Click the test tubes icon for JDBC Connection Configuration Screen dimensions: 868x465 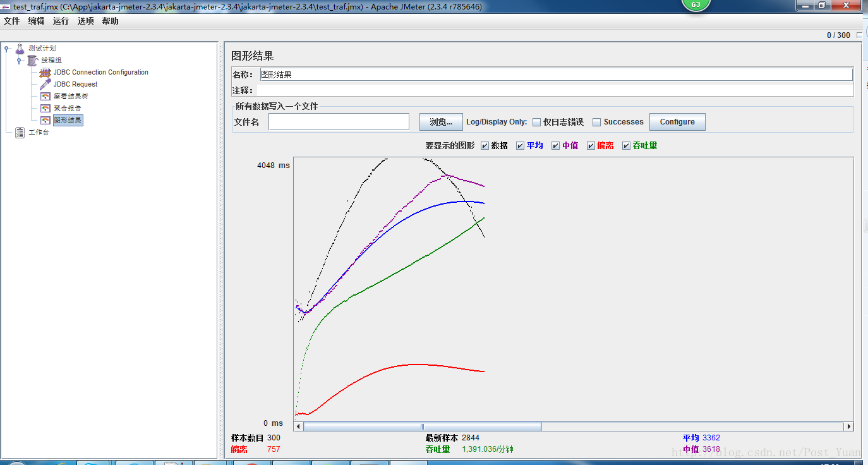(x=45, y=72)
